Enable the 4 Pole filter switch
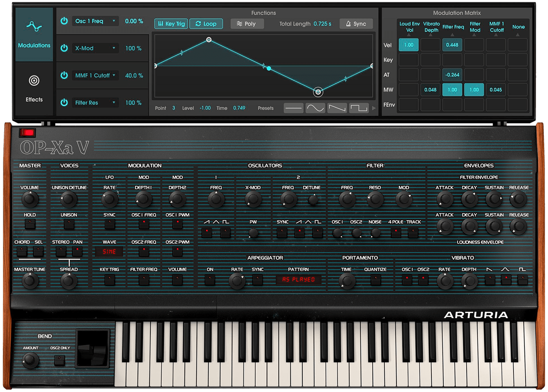 (x=396, y=234)
